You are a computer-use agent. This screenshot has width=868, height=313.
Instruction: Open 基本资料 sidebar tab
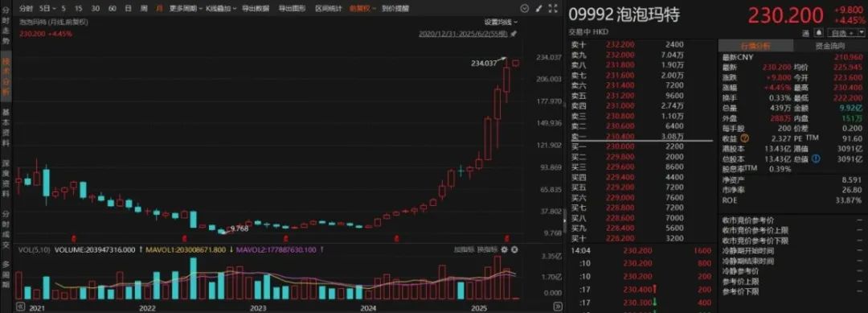tap(6, 128)
